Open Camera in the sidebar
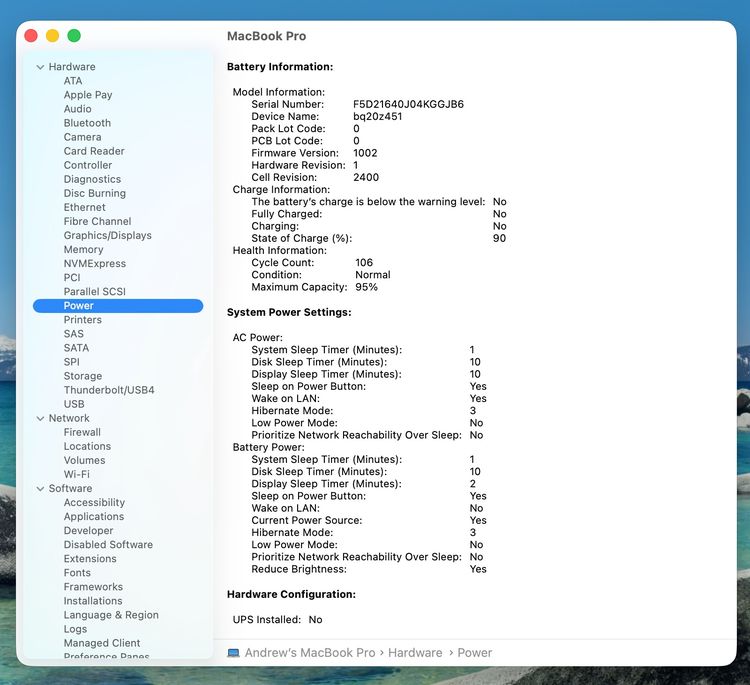The height and width of the screenshot is (685, 750). (82, 137)
